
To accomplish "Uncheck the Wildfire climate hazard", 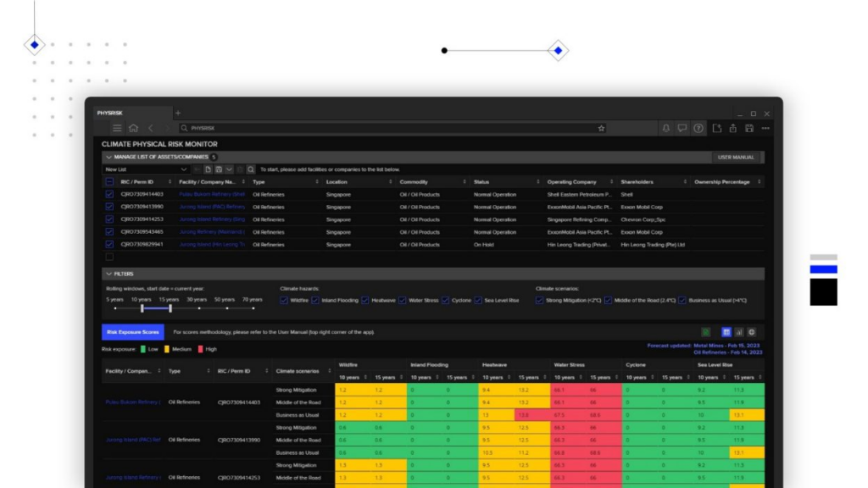I will pyautogui.click(x=284, y=301).
